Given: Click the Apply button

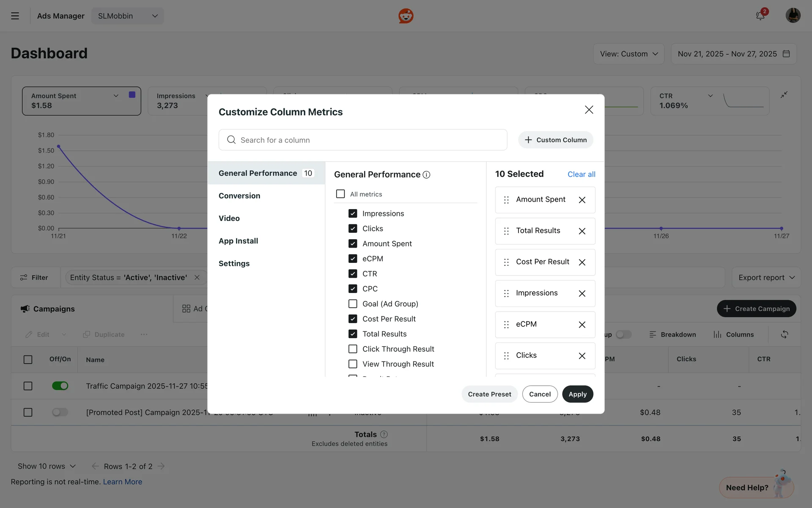Looking at the screenshot, I should (577, 394).
